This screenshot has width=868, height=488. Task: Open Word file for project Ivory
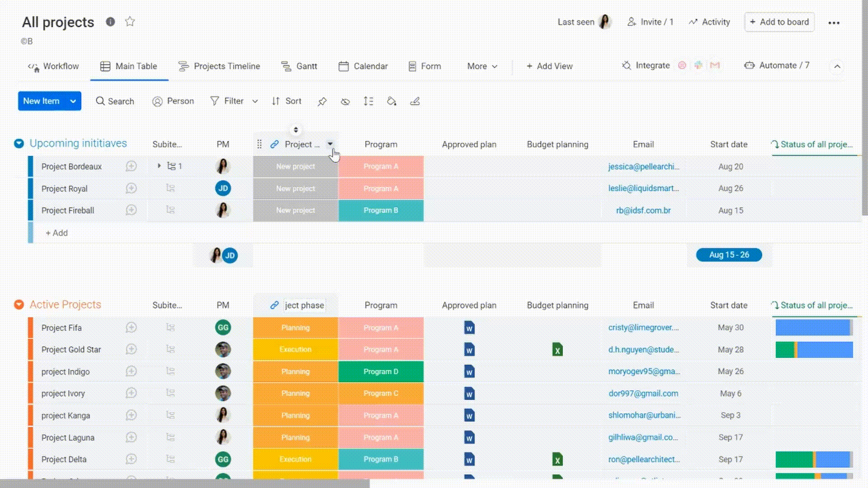(x=469, y=394)
